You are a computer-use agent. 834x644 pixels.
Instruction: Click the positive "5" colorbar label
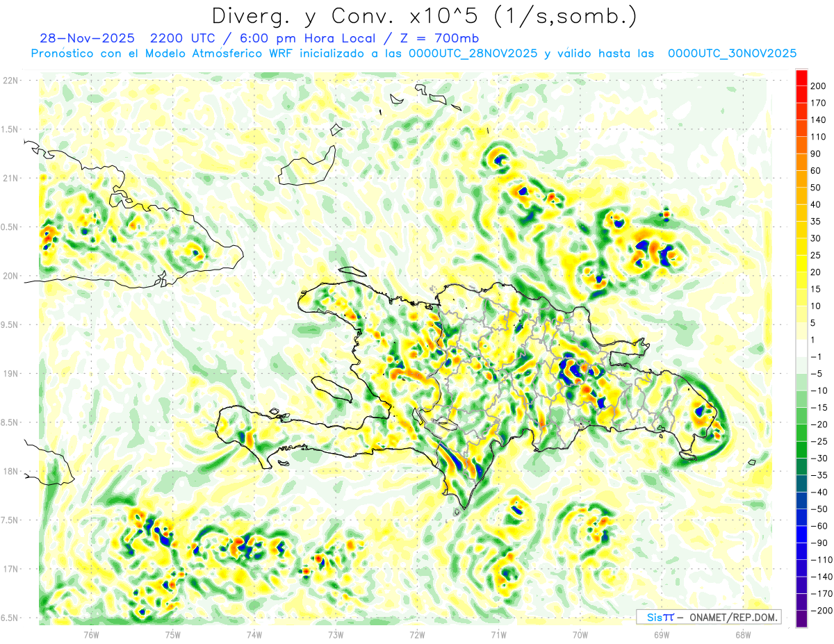pyautogui.click(x=813, y=323)
